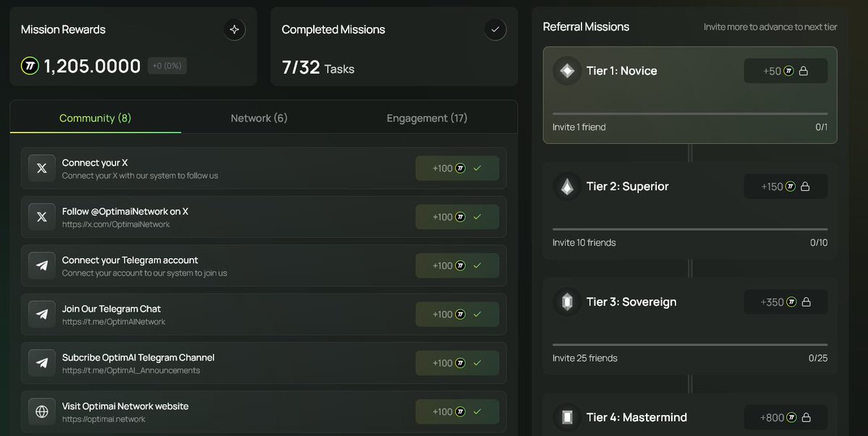Screen dimensions: 868x436
Task: Click the +800 reward button for Tier 4
Action: (x=786, y=417)
